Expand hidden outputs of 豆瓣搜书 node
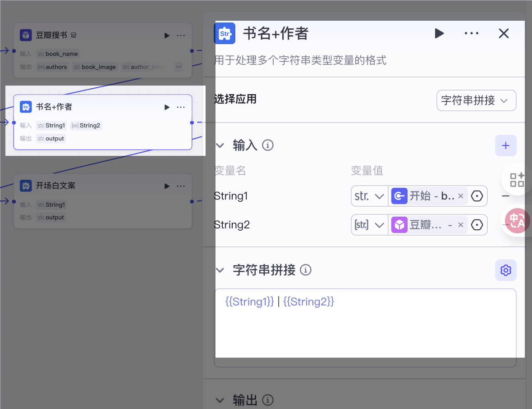This screenshot has width=532, height=409. point(179,67)
